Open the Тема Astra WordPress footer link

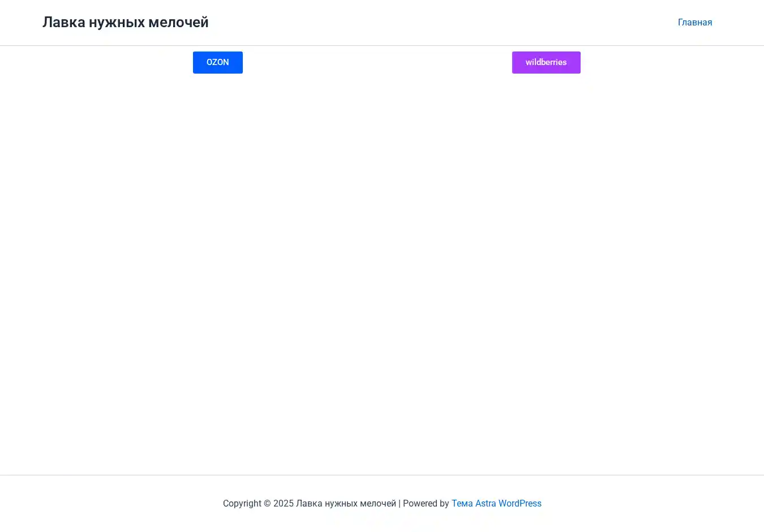coord(496,503)
